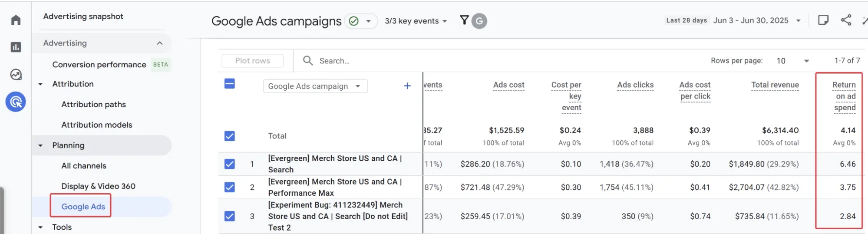Image resolution: width=868 pixels, height=234 pixels.
Task: Open the insights note icon
Action: (823, 20)
